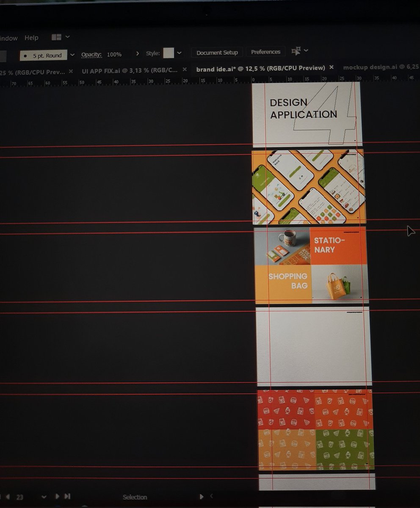This screenshot has width=420, height=508.
Task: Open the Help menu
Action: (x=31, y=38)
